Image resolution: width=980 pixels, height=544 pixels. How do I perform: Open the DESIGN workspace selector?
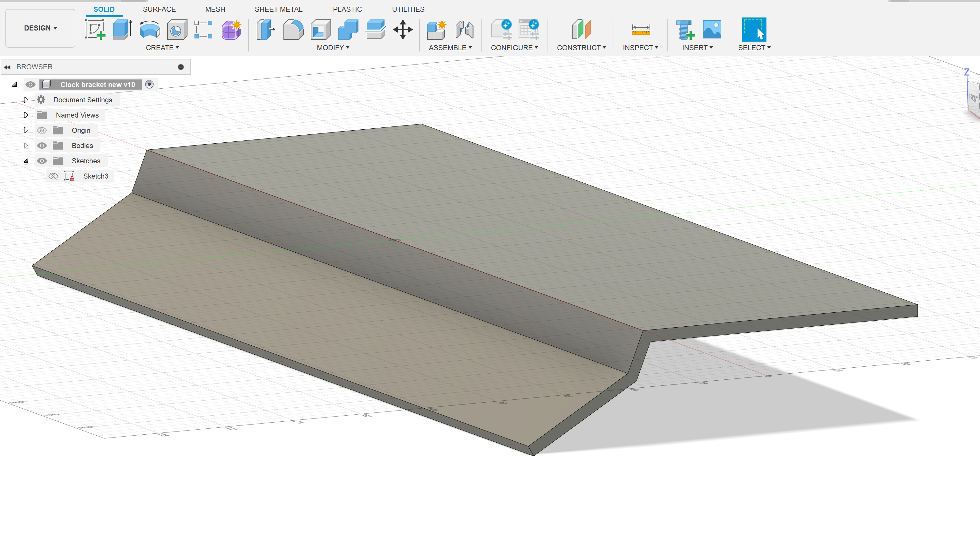(x=40, y=28)
